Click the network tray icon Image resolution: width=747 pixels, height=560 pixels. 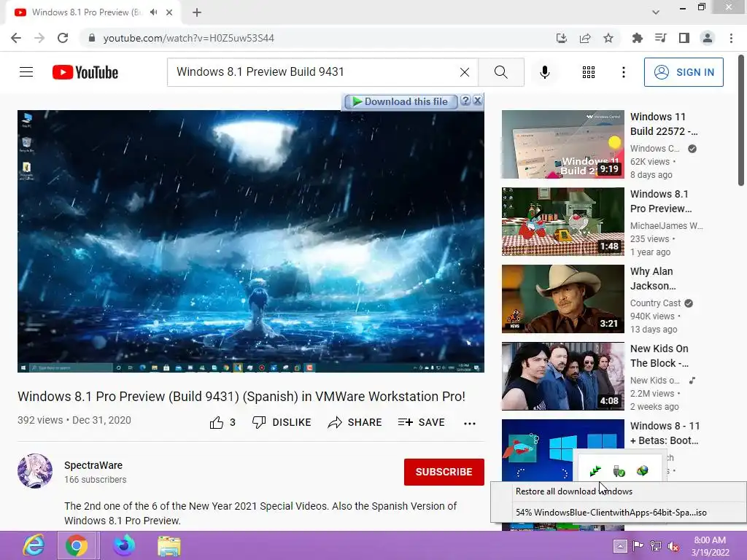point(656,546)
